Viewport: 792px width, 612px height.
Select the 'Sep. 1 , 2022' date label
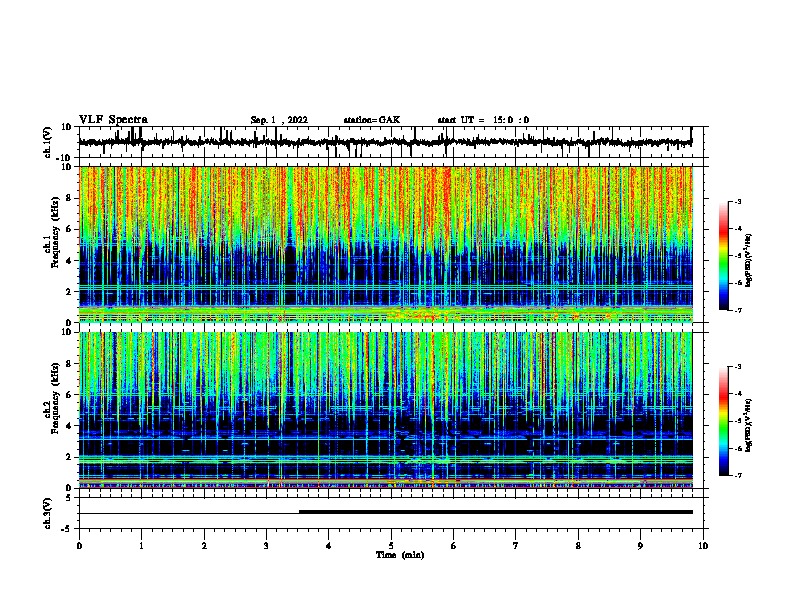[x=279, y=120]
